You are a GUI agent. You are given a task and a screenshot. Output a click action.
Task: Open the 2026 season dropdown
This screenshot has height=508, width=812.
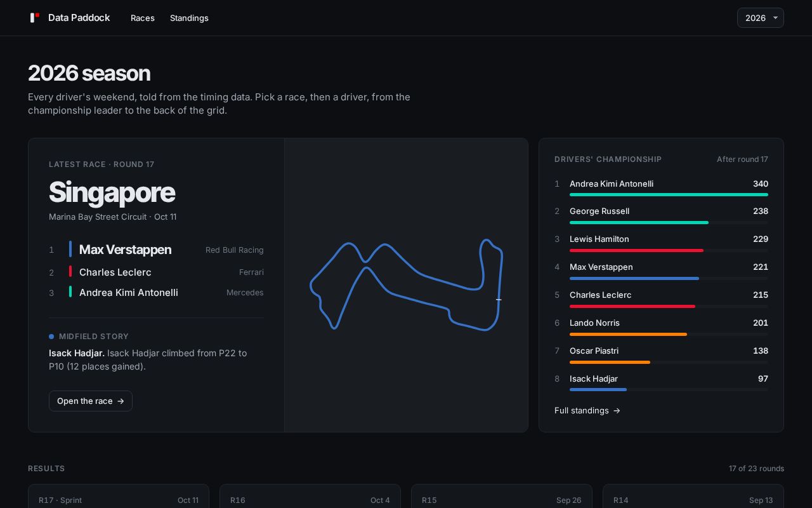tap(760, 18)
